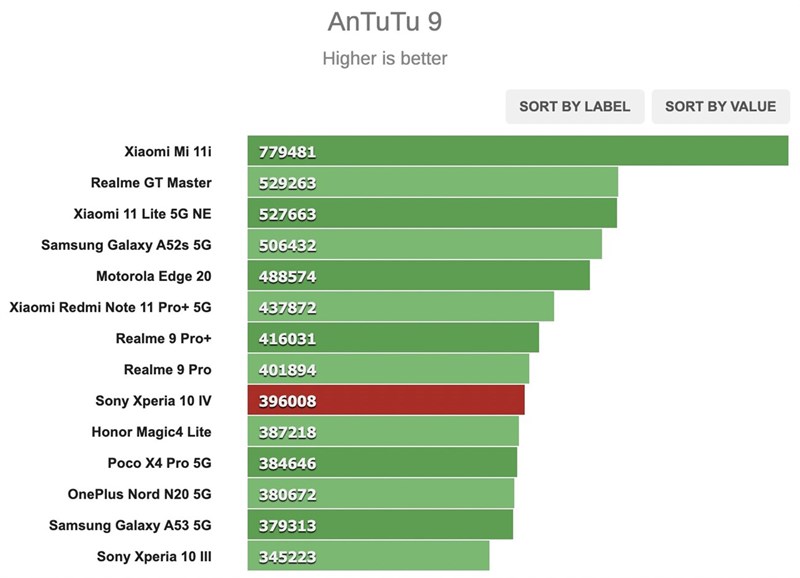The image size is (800, 578).
Task: Select the Realme 9 Pro+ bar
Action: coord(393,338)
